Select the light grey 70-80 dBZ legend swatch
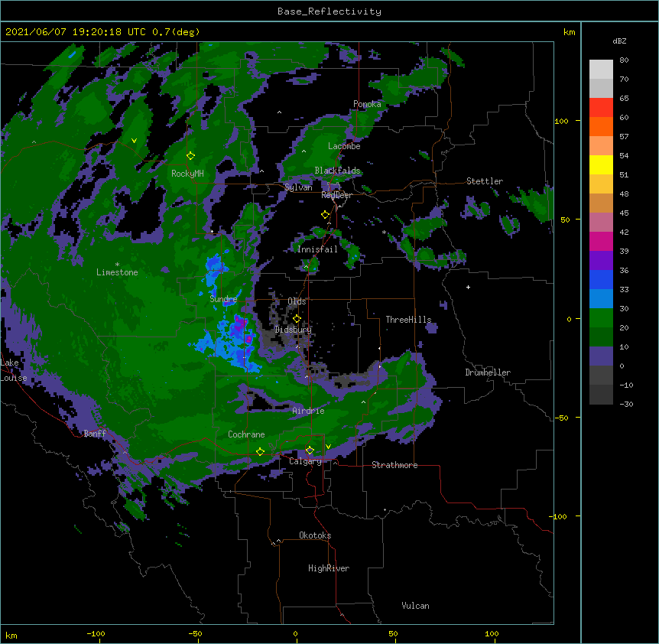 tap(601, 70)
